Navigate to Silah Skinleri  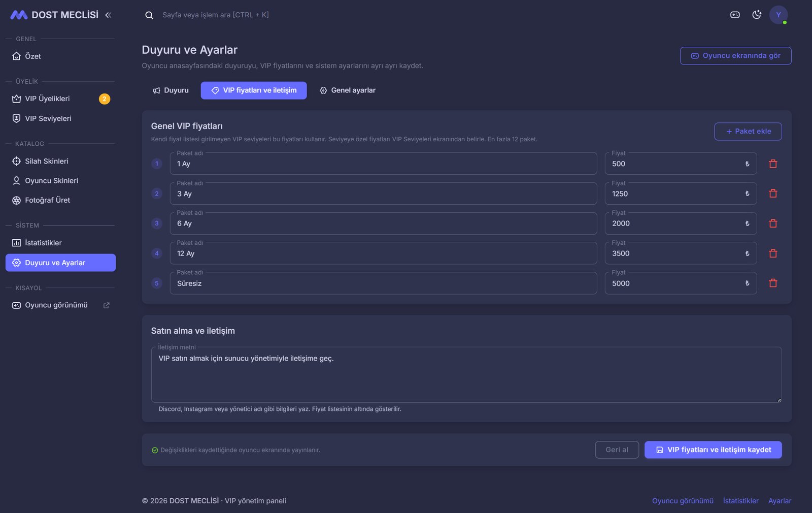point(60,161)
